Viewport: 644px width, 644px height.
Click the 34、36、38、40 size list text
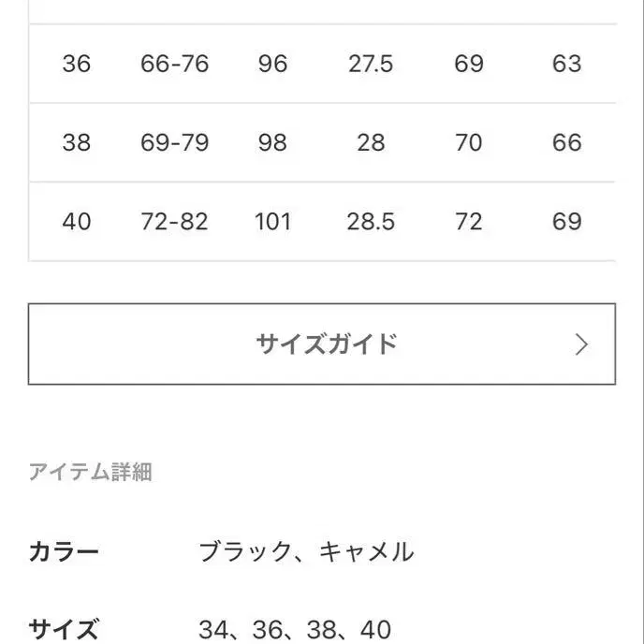click(x=295, y=629)
